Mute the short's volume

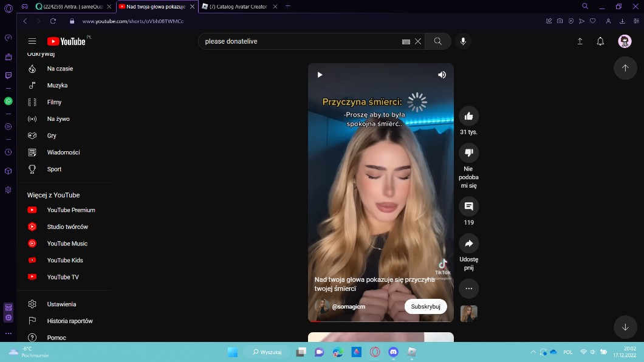click(x=442, y=75)
